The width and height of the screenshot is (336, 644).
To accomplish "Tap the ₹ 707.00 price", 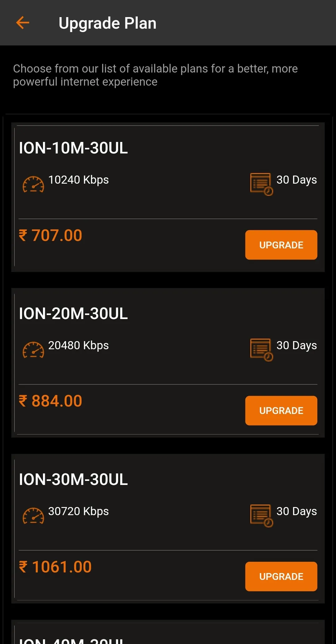I will (x=50, y=235).
